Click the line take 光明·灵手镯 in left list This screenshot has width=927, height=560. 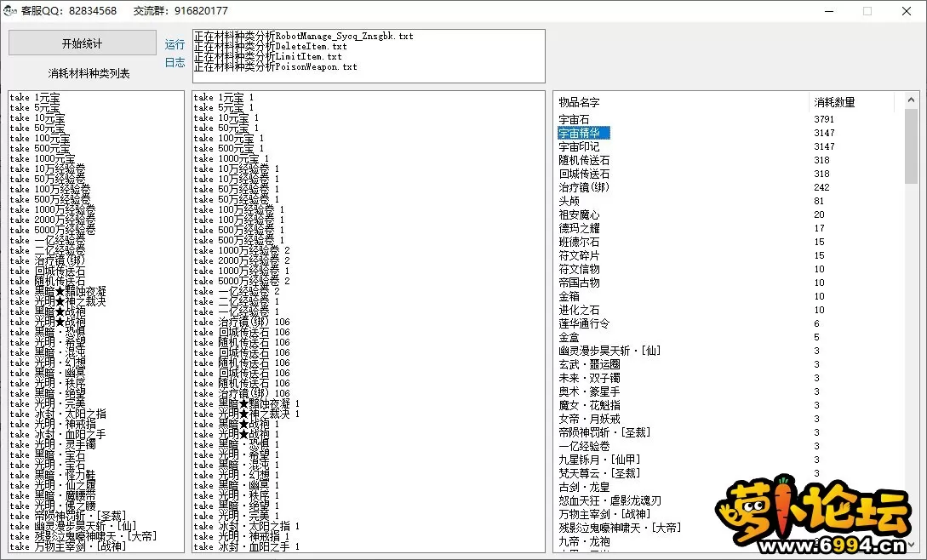53,445
